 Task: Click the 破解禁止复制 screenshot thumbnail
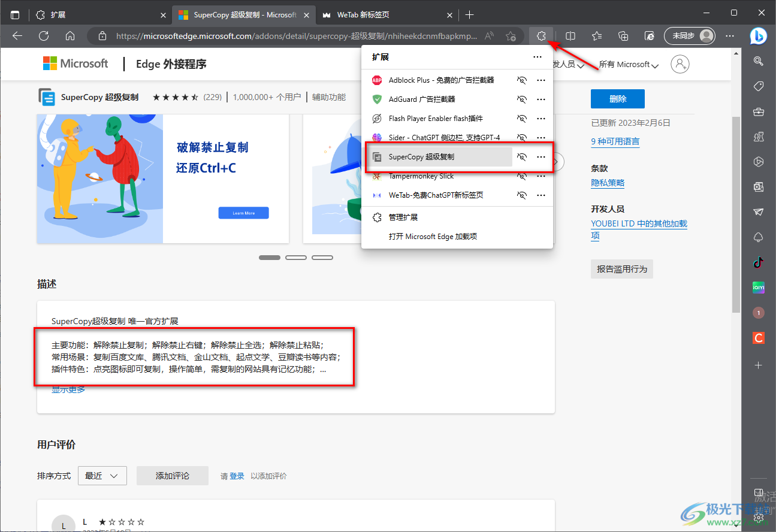pyautogui.click(x=163, y=179)
